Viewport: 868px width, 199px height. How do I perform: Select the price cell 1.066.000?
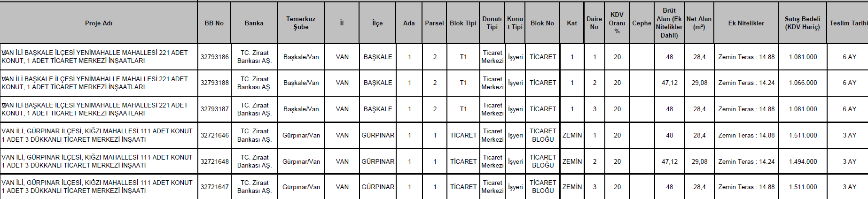pyautogui.click(x=802, y=83)
